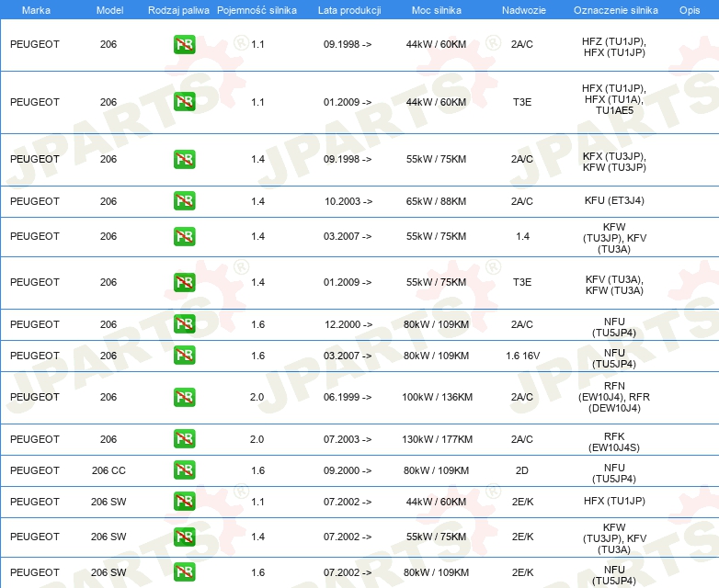Select the RFK (EW10J4S) engine code
The height and width of the screenshot is (588, 719).
coord(614,442)
